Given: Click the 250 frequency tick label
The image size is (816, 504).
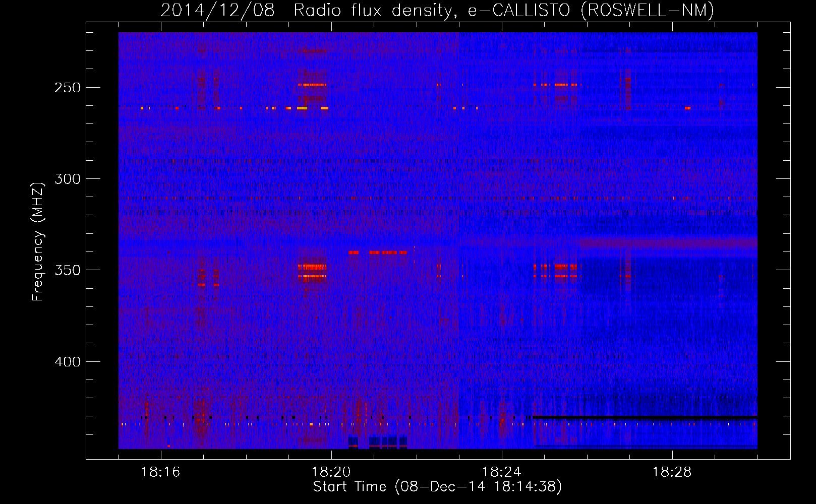Looking at the screenshot, I should [68, 88].
